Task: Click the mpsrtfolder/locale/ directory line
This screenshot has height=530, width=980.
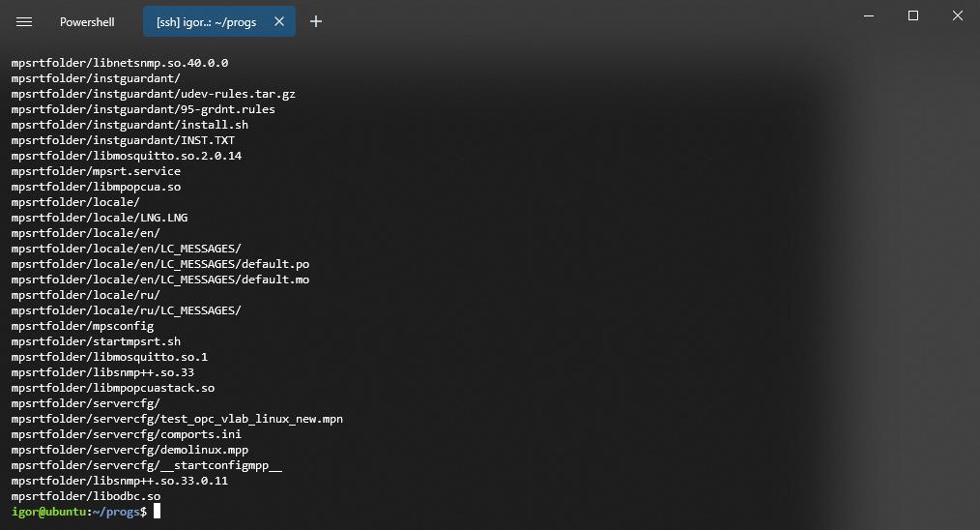Action: 75,202
